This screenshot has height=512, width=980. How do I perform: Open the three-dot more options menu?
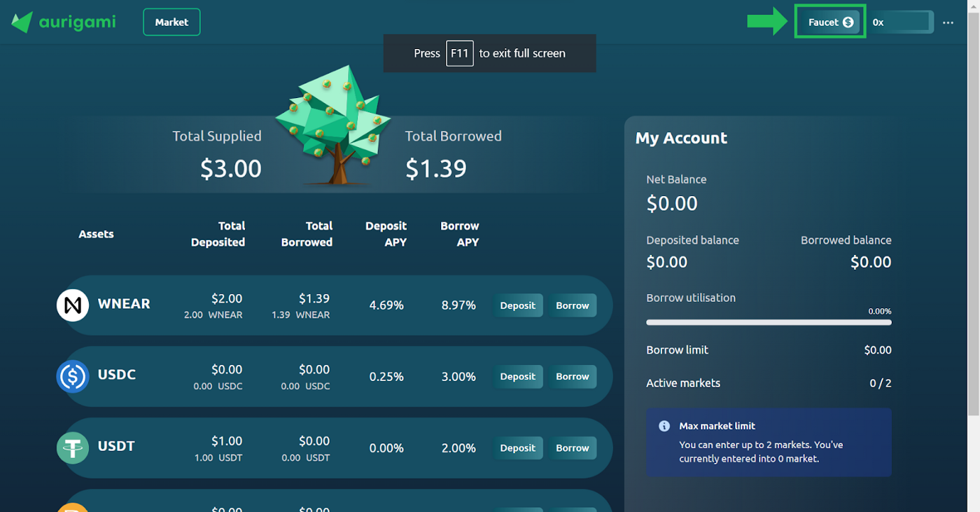pyautogui.click(x=948, y=22)
